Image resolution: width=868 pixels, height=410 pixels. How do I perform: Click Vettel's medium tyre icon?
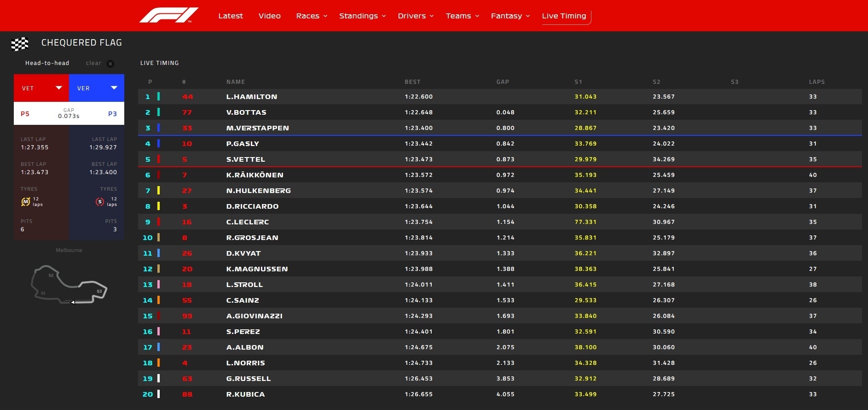coord(26,202)
